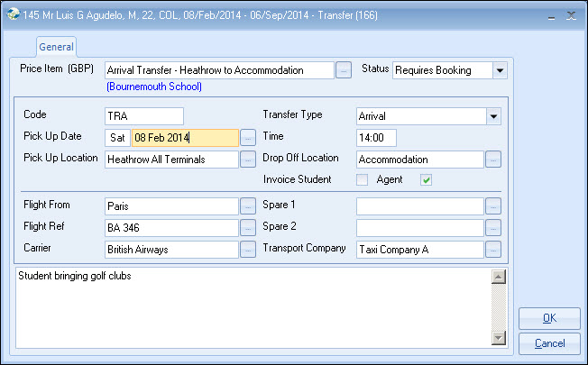
Task: Open the Pick Up Date calendar picker
Action: (248, 138)
